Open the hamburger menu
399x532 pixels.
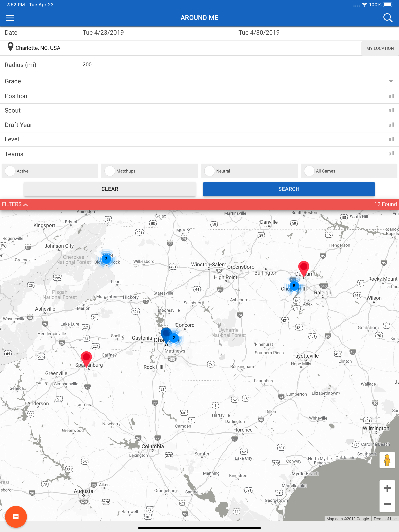coord(10,18)
